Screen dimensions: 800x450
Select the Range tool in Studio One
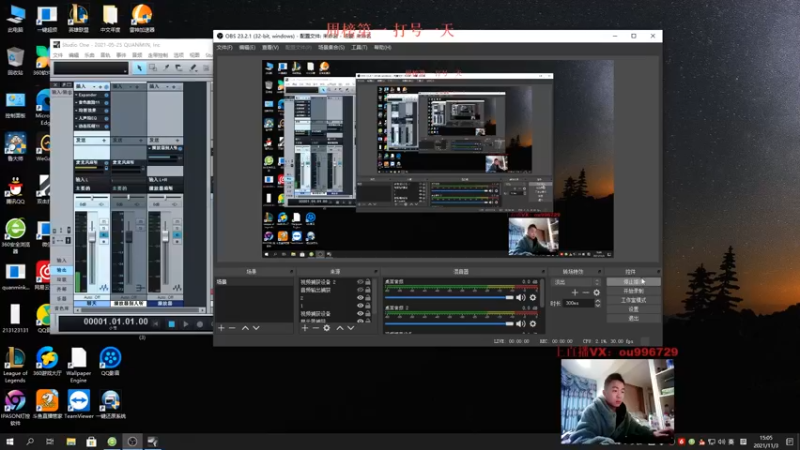153,67
